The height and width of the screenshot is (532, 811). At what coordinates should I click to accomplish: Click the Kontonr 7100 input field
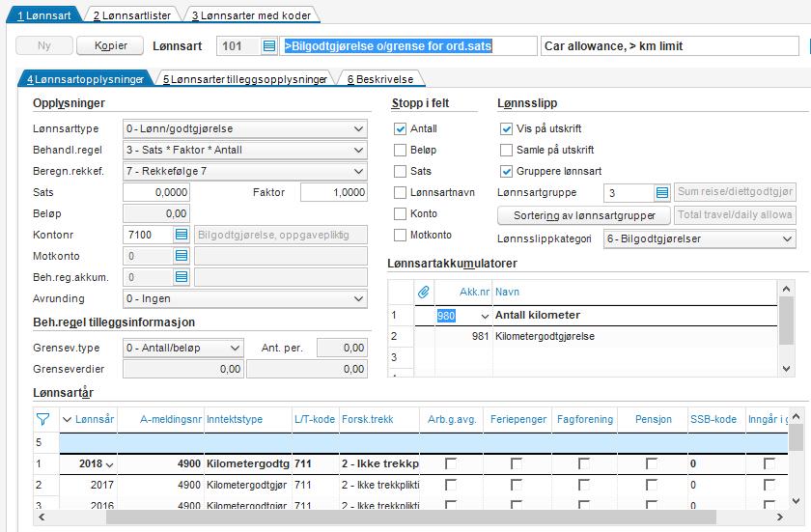(148, 235)
